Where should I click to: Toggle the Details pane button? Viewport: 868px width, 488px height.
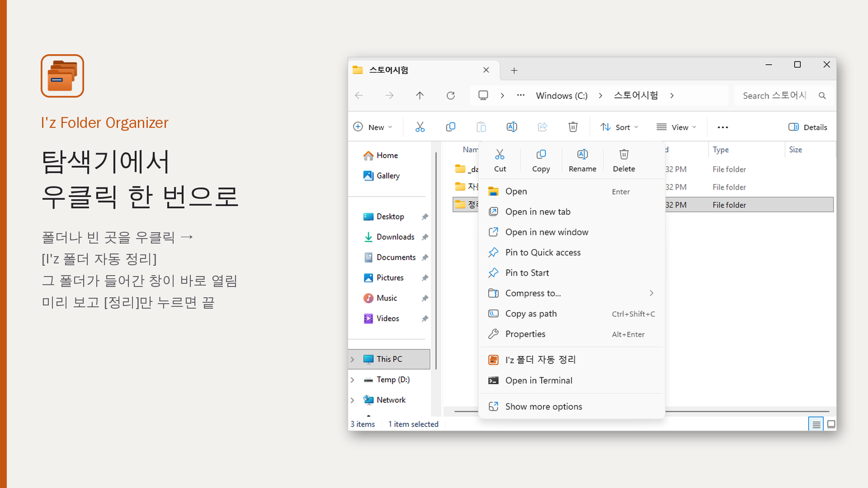pyautogui.click(x=808, y=127)
